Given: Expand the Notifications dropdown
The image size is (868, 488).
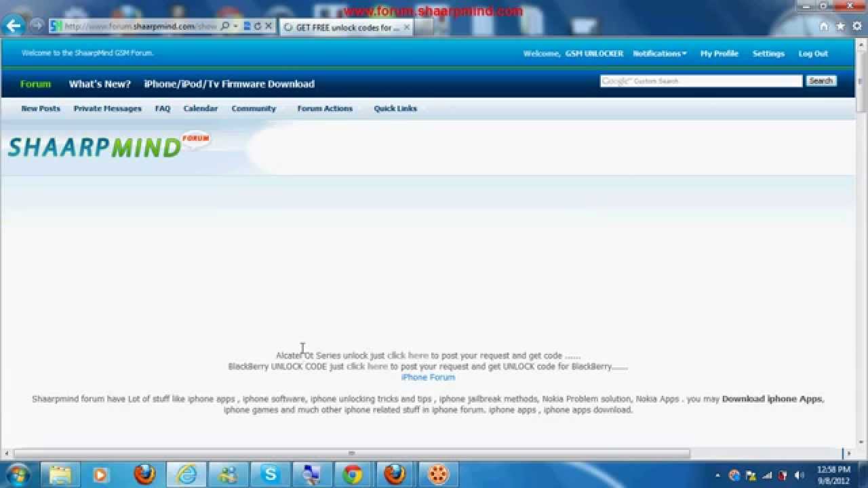Looking at the screenshot, I should 660,54.
